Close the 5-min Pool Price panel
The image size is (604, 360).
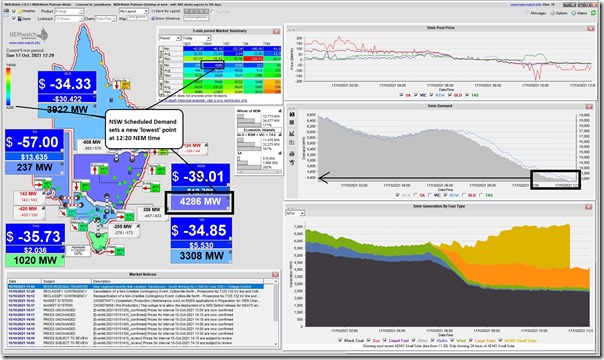coord(591,28)
